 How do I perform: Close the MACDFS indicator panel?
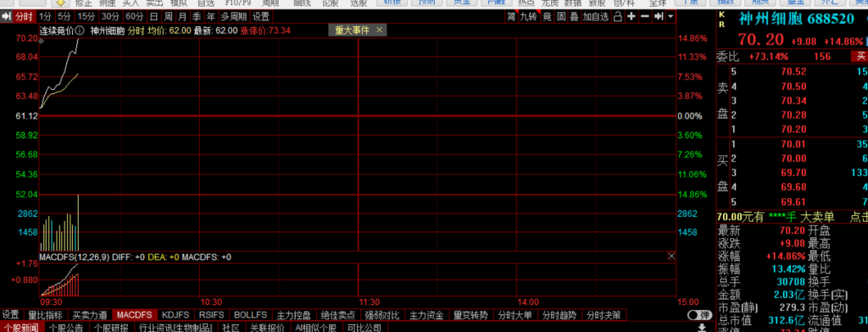(671, 256)
